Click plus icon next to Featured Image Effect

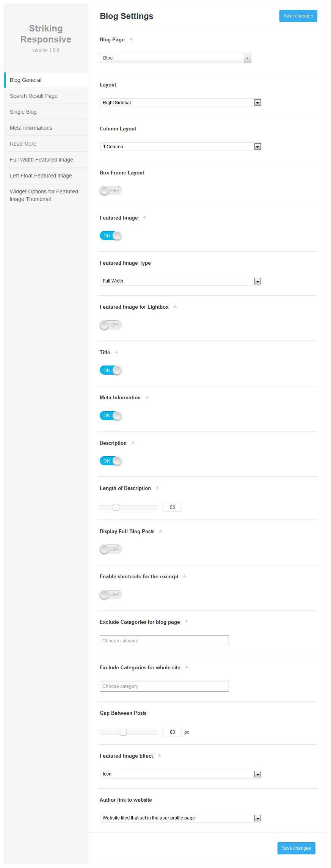pyautogui.click(x=159, y=756)
